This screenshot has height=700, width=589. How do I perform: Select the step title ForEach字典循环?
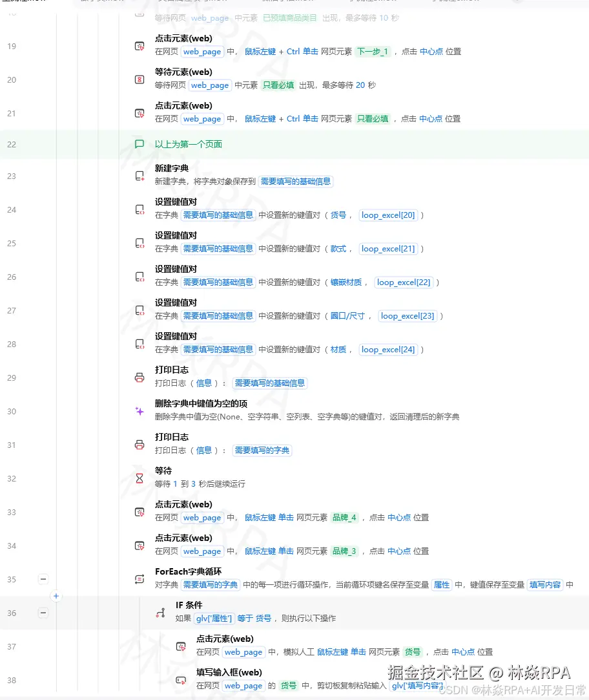coord(189,571)
